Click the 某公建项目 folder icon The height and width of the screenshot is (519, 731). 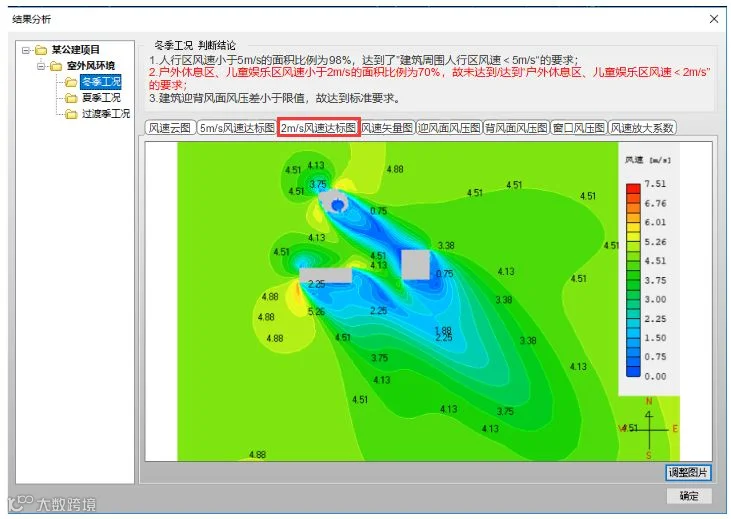point(41,50)
